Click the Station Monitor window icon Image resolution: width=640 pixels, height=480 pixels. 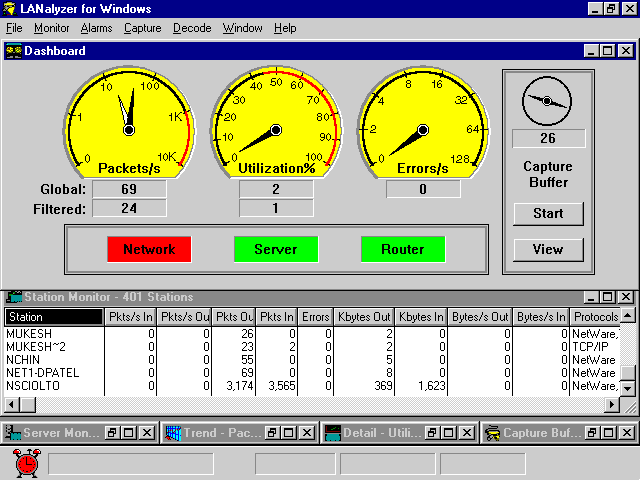14,297
